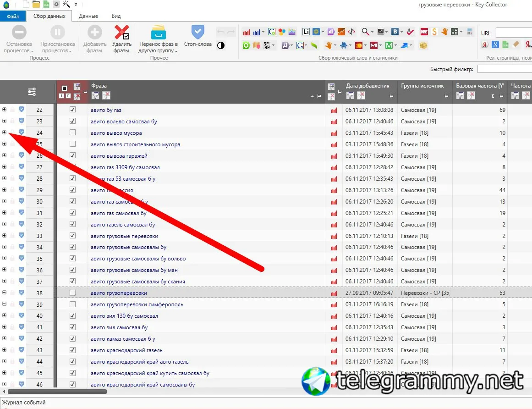This screenshot has height=409, width=532.
Task: Click the yellow boxes package icon
Action: pyautogui.click(x=423, y=45)
